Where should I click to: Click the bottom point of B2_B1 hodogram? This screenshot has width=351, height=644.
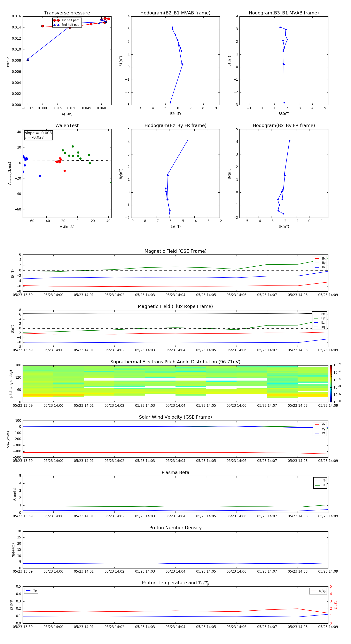coord(170,103)
